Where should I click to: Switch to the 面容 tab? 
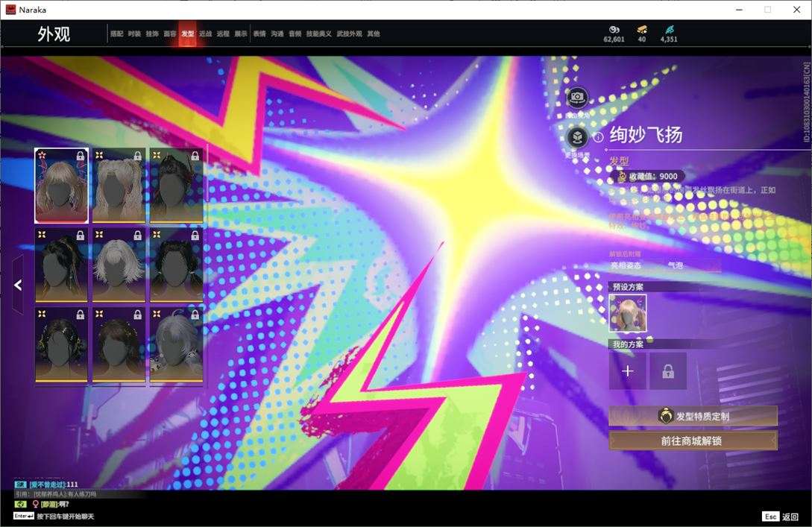[170, 34]
